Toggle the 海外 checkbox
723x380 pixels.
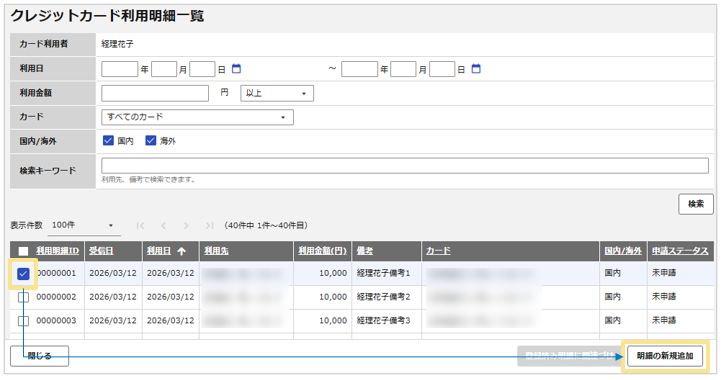(x=151, y=141)
